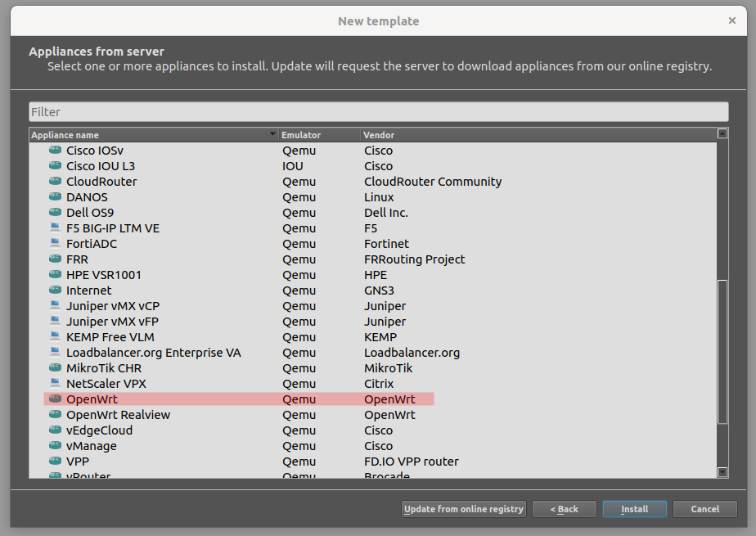This screenshot has height=536, width=756.
Task: Select the CloudRouter appliance name
Action: click(101, 181)
